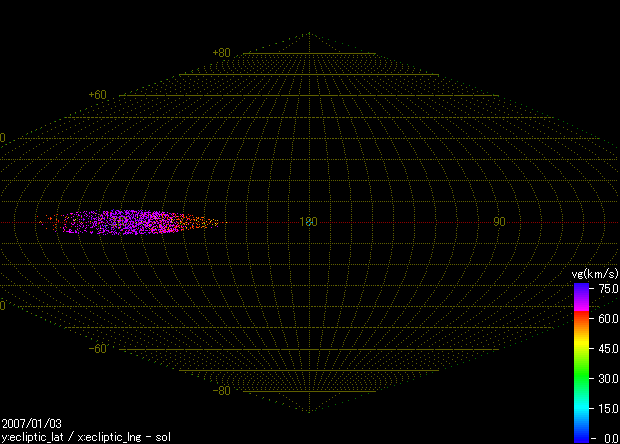Click the 45.0 color scale tick label
This screenshot has height=444, width=620.
coord(607,348)
